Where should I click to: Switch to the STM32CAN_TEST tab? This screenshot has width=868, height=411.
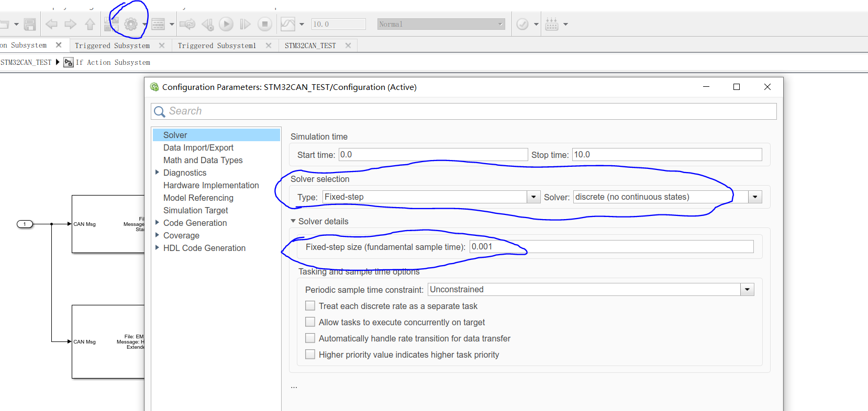pyautogui.click(x=310, y=45)
